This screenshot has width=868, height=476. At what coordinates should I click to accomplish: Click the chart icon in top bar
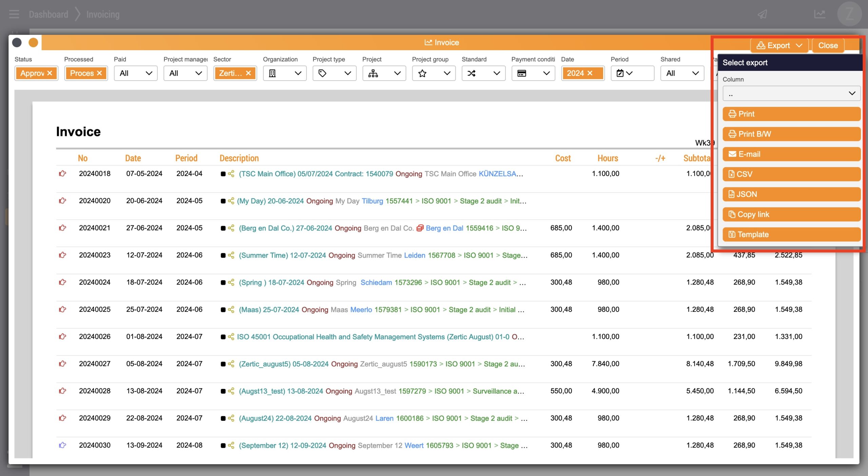(x=819, y=14)
